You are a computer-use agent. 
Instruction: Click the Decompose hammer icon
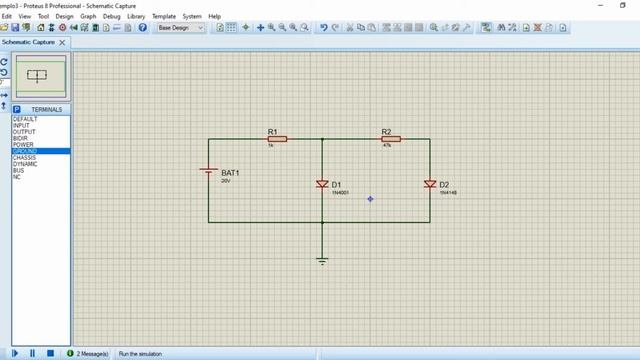coord(467,27)
